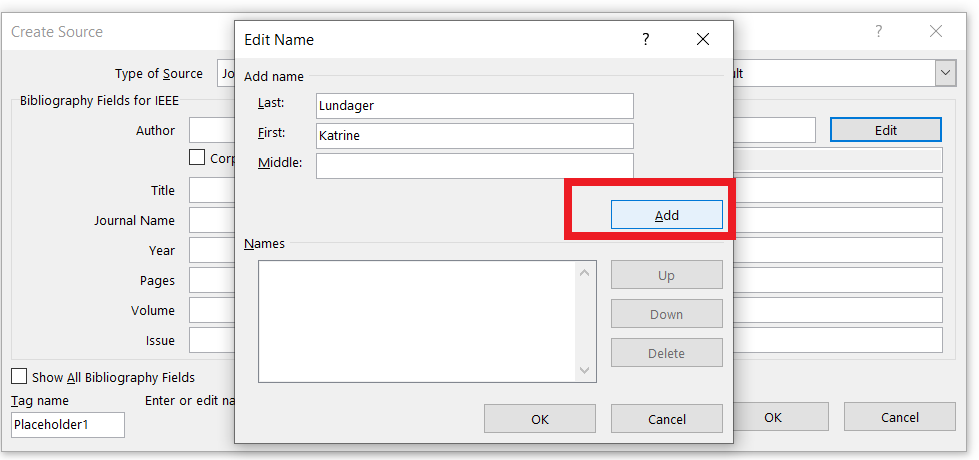The image size is (979, 460).
Task: Click the Delete button beside Names list
Action: 666,353
